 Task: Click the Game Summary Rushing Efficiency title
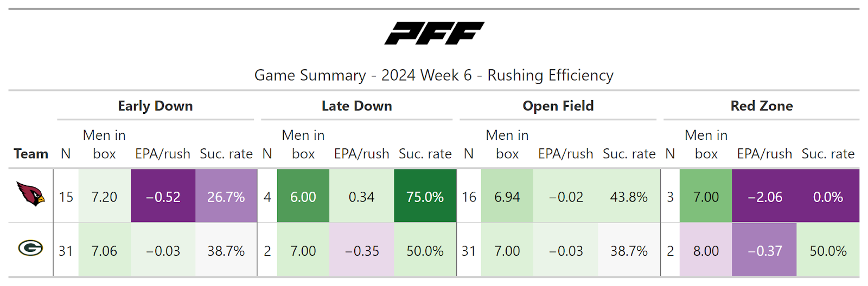pos(434,75)
